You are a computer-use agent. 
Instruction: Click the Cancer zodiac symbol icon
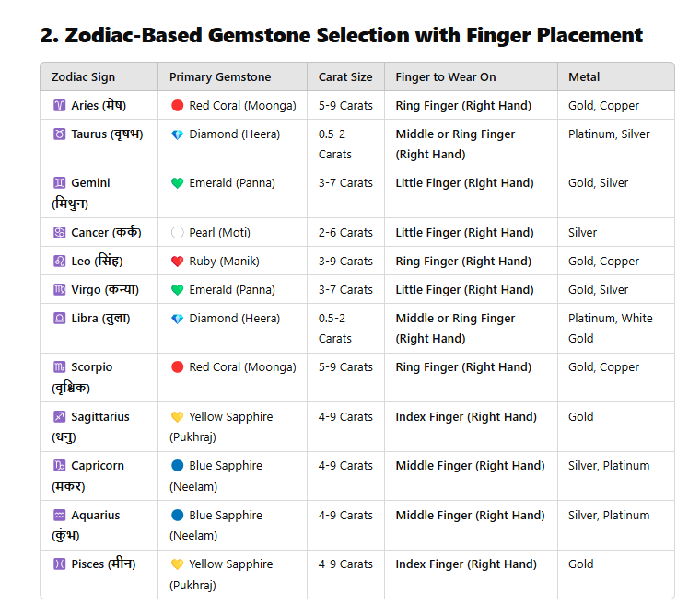pyautogui.click(x=59, y=233)
